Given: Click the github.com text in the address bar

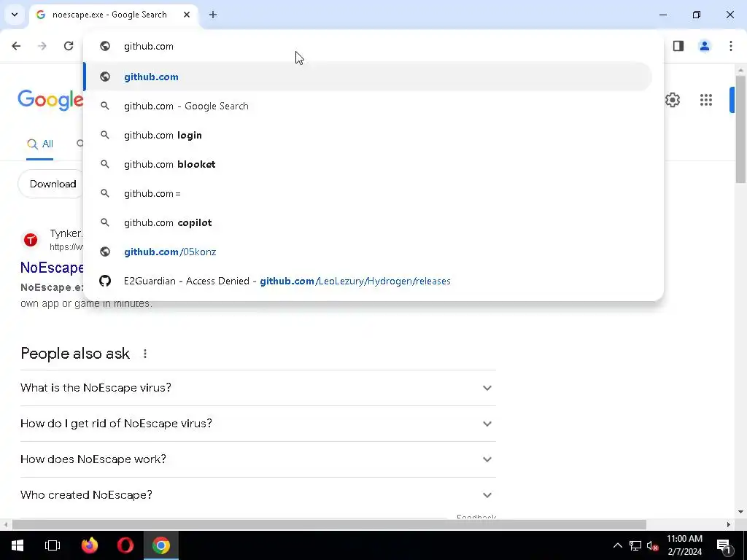Looking at the screenshot, I should click(x=149, y=46).
